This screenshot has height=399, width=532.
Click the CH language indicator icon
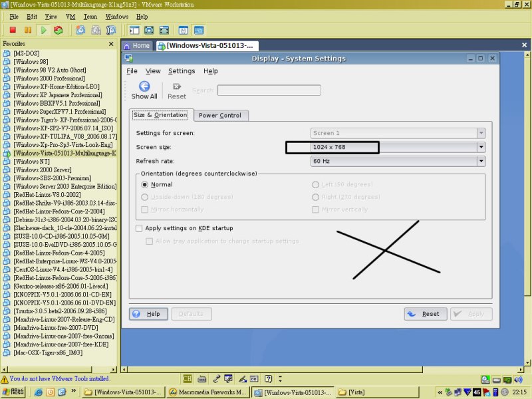[x=188, y=378]
